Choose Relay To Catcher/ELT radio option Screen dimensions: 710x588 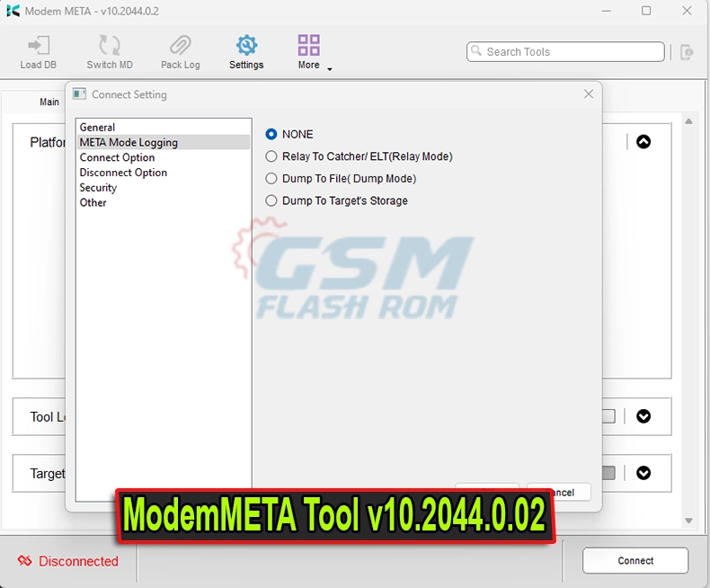[271, 156]
